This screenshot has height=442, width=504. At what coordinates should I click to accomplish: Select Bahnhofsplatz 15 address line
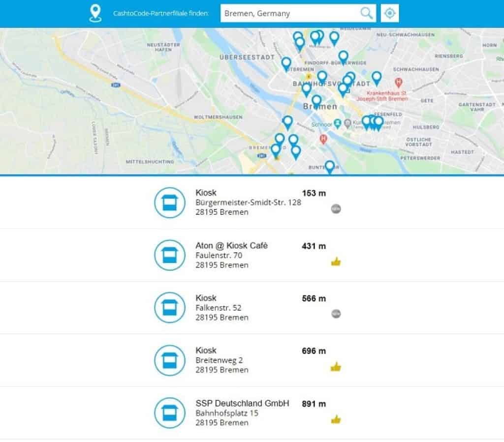[x=226, y=413]
